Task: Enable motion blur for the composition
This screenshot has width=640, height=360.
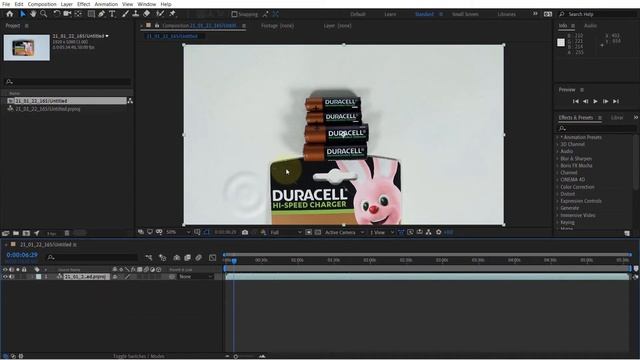Action: [198, 258]
